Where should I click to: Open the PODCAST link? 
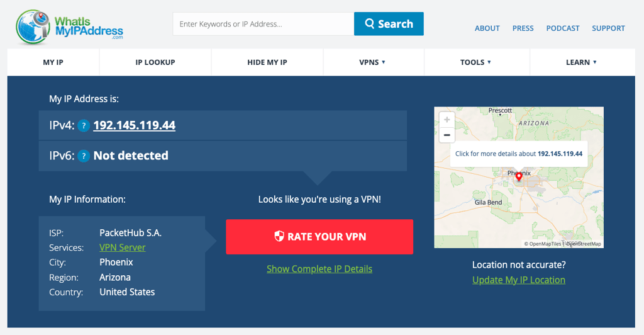[563, 28]
